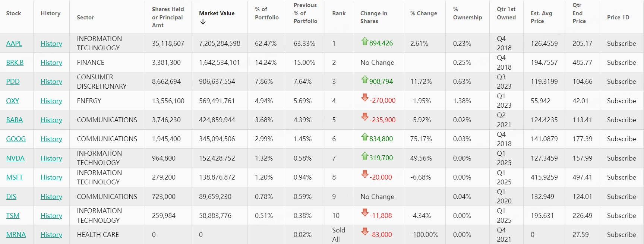View History for MSFT
644x244 pixels.
point(51,177)
